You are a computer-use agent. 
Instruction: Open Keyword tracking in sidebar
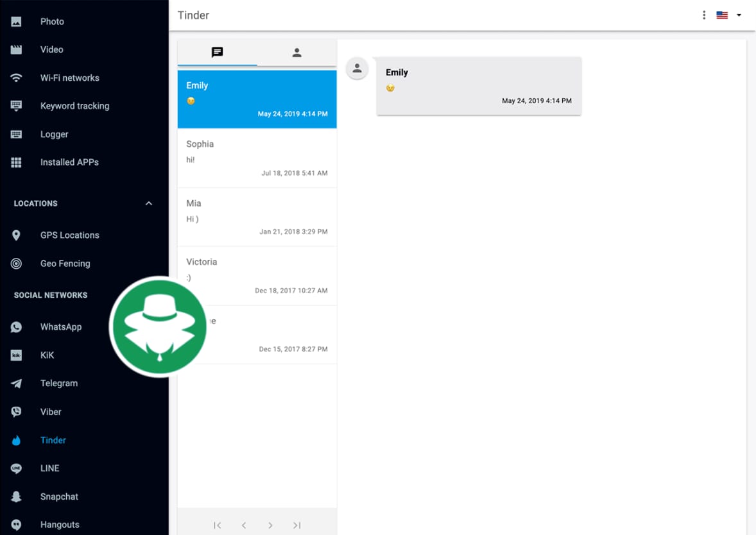(74, 106)
